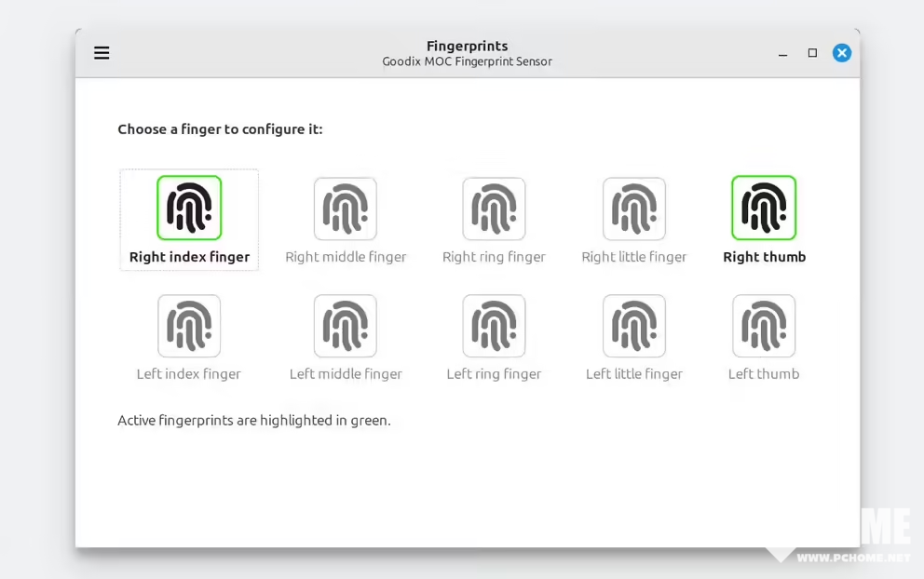Choose the Right middle finger fingerprint icon
924x579 pixels.
click(x=346, y=209)
